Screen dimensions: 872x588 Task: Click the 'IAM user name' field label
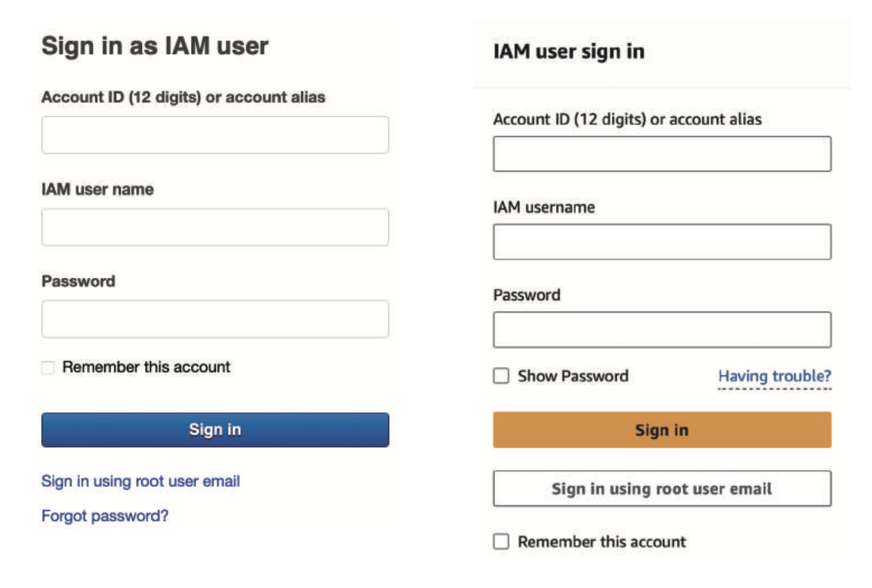98,189
